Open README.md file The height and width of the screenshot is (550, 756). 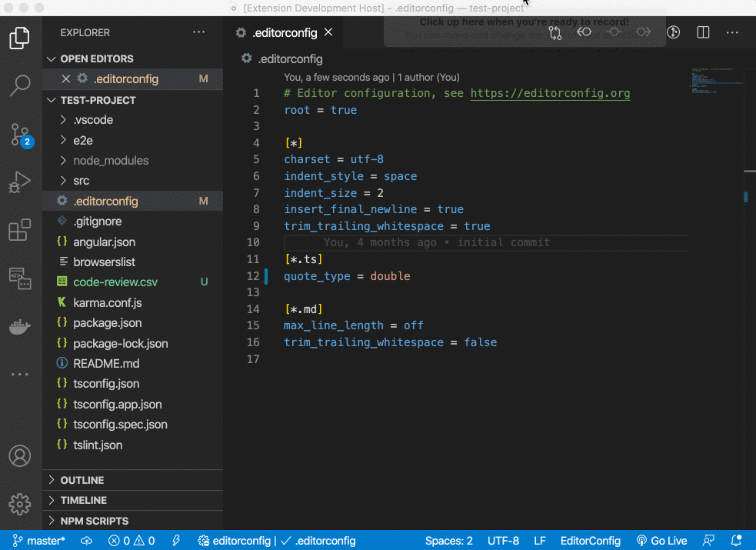point(132,363)
